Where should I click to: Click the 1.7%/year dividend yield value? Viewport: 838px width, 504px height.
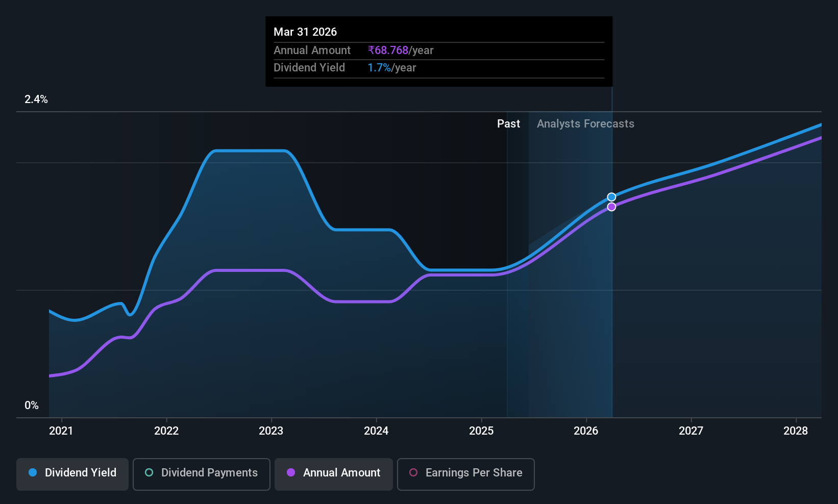392,68
